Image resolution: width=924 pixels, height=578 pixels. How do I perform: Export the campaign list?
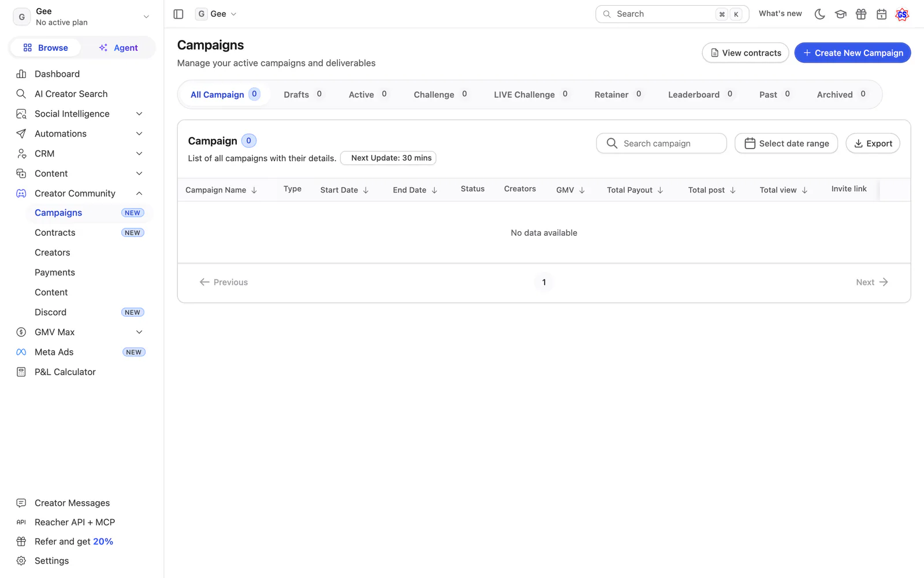[x=873, y=143]
